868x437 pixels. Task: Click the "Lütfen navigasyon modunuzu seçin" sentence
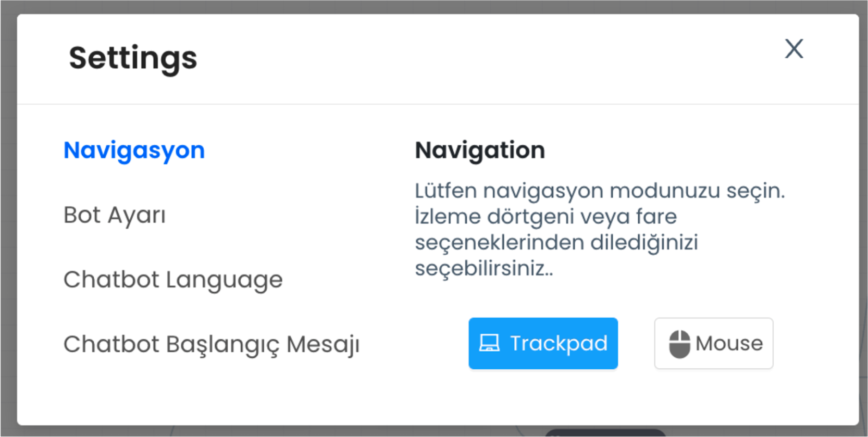point(600,191)
